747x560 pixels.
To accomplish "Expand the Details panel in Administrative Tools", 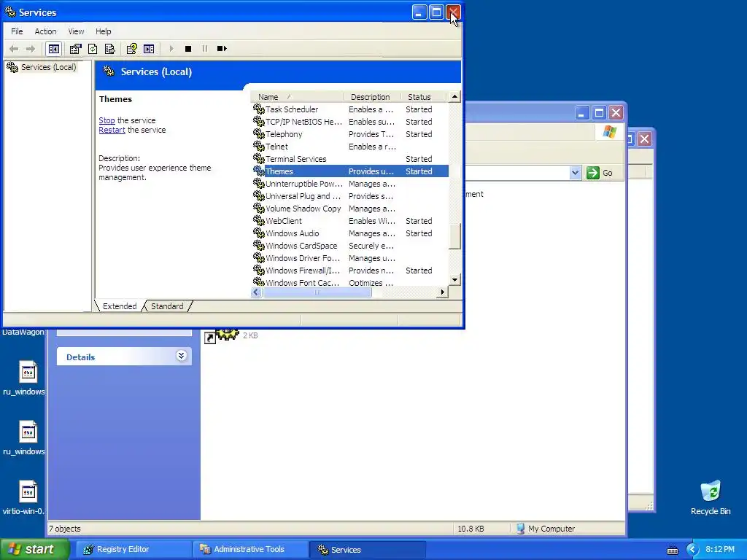I will [181, 356].
